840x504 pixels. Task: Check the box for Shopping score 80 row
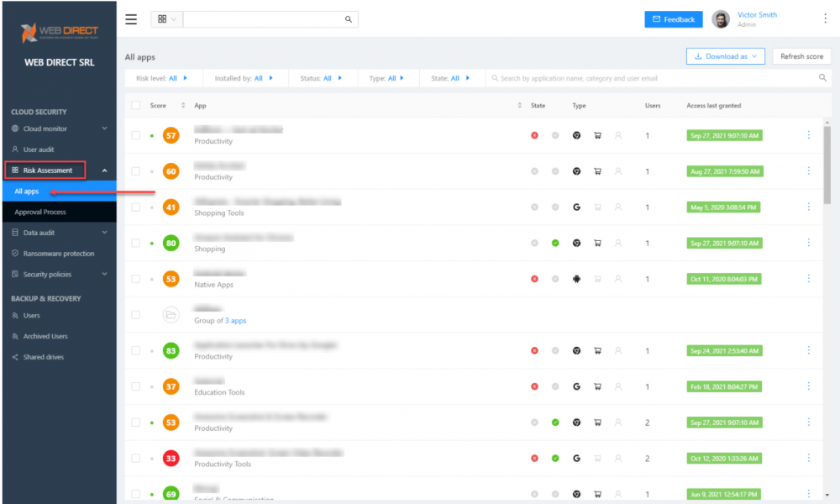point(136,243)
